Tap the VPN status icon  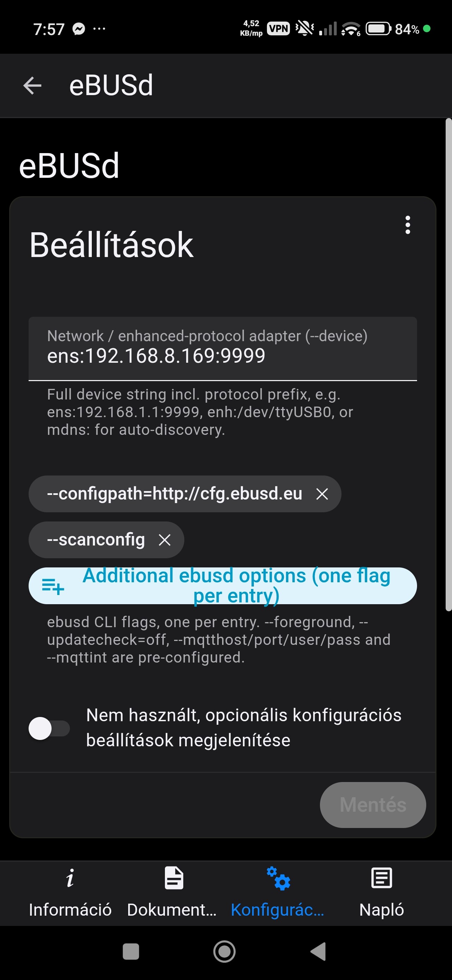(278, 29)
